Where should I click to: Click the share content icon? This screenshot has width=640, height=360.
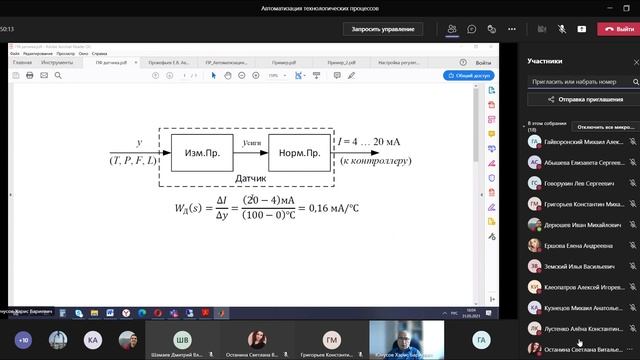582,29
